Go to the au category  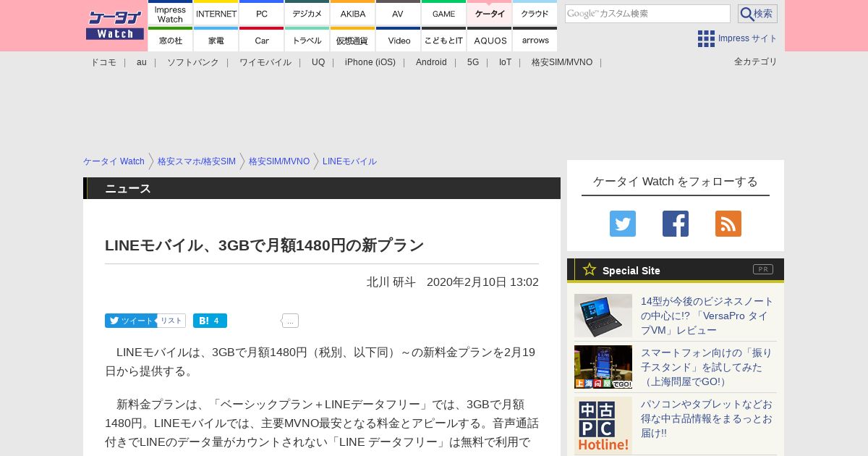click(x=142, y=62)
